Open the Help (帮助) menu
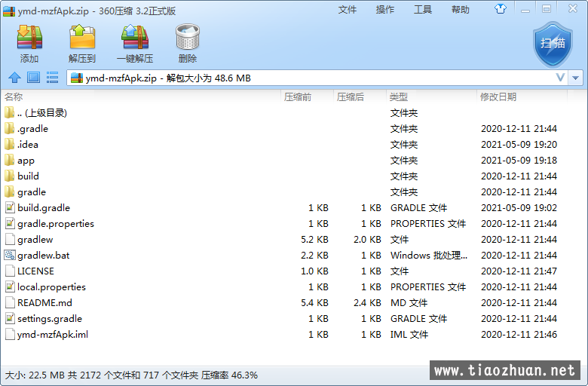 coord(460,10)
